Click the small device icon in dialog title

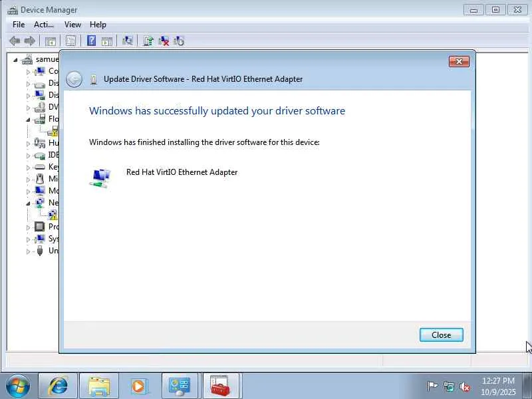click(x=94, y=80)
